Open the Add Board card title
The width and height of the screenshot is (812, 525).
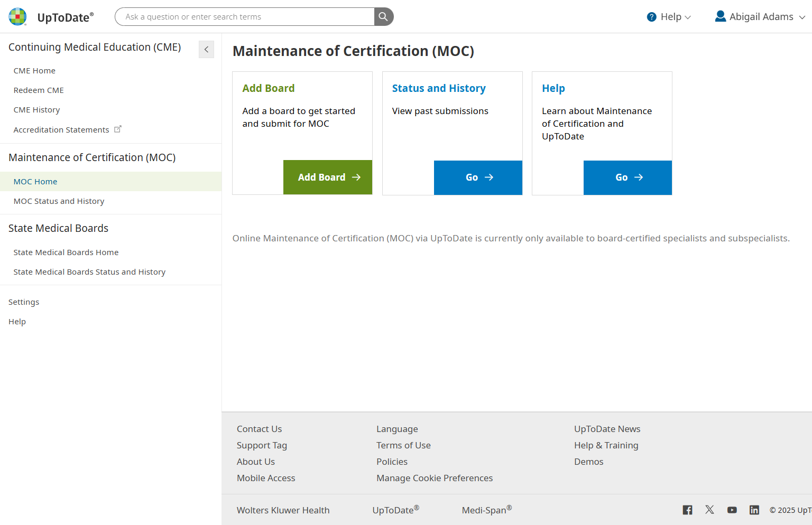(x=269, y=88)
